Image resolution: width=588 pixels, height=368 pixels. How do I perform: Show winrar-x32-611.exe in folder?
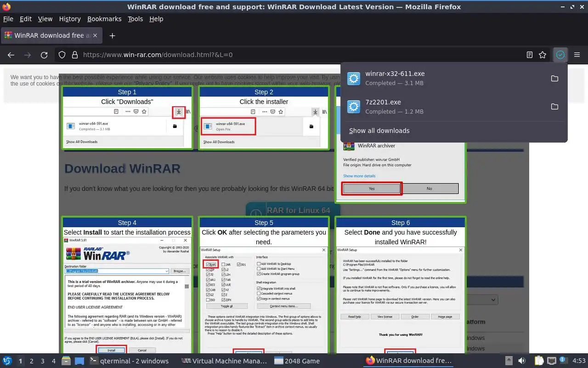point(554,79)
